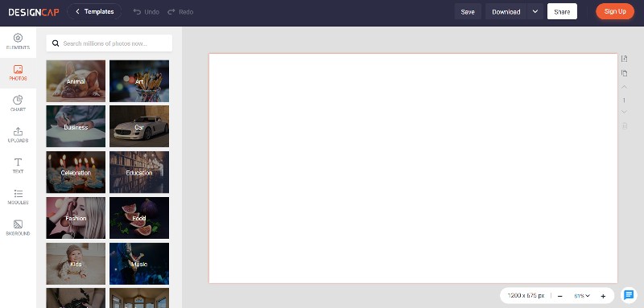Image resolution: width=644 pixels, height=308 pixels.
Task: Open the Modules panel
Action: pyautogui.click(x=18, y=197)
